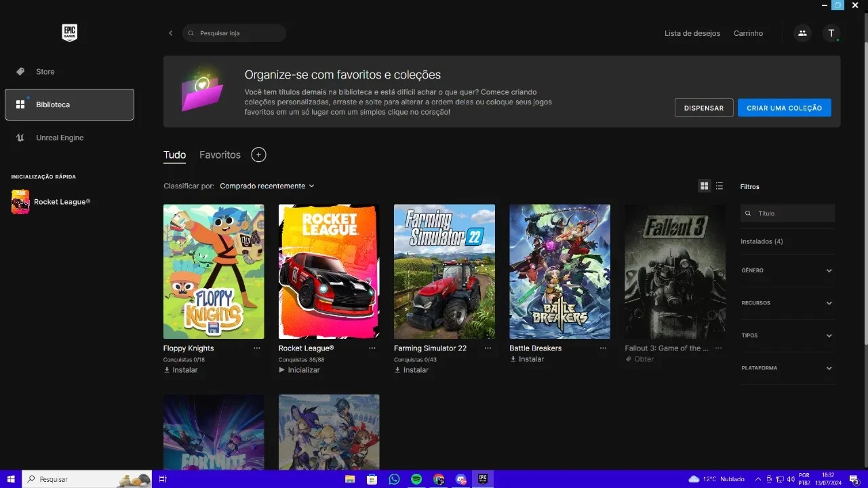This screenshot has width=868, height=488.
Task: Focus the Pesquisar loja search field
Action: coord(234,33)
